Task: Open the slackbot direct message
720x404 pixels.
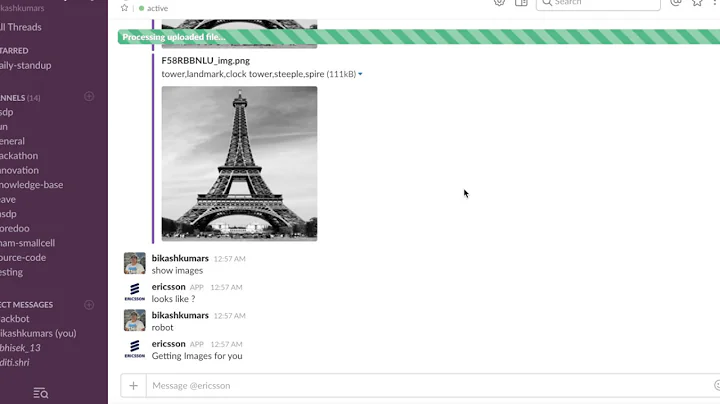Action: coord(15,319)
